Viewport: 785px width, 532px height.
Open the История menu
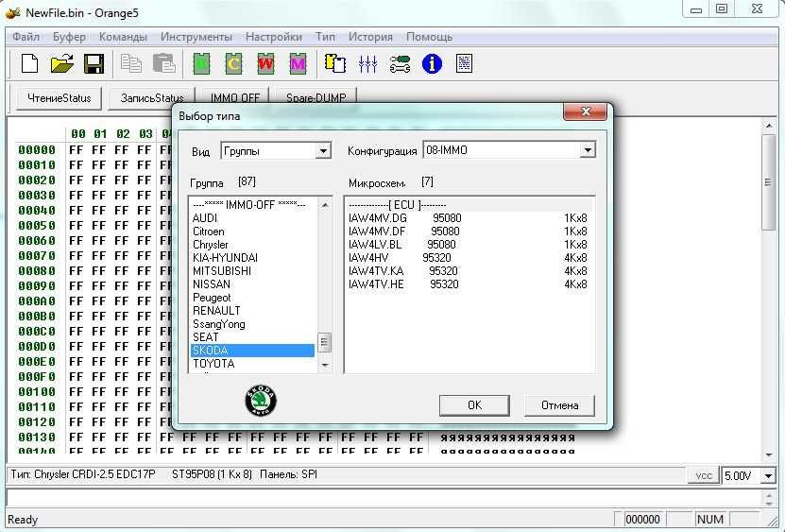[x=370, y=37]
